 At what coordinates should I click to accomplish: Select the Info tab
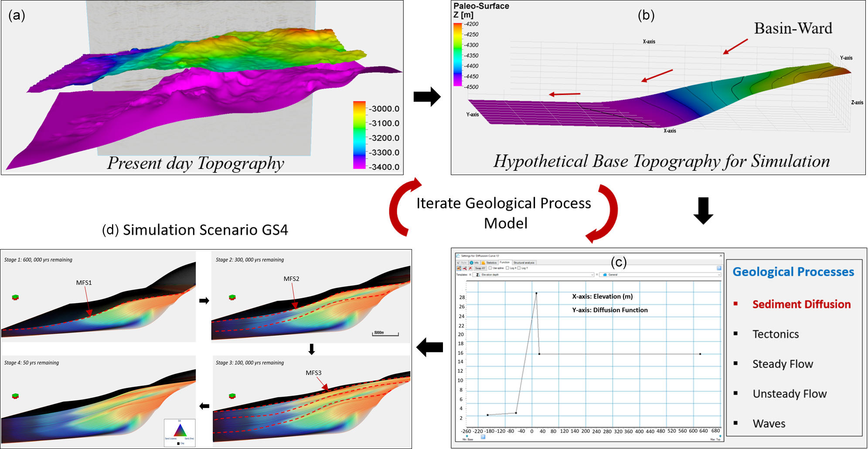[474, 263]
